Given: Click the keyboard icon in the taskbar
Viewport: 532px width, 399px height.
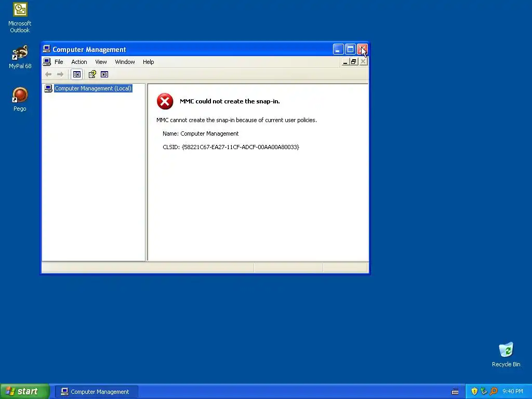Looking at the screenshot, I should 455,392.
